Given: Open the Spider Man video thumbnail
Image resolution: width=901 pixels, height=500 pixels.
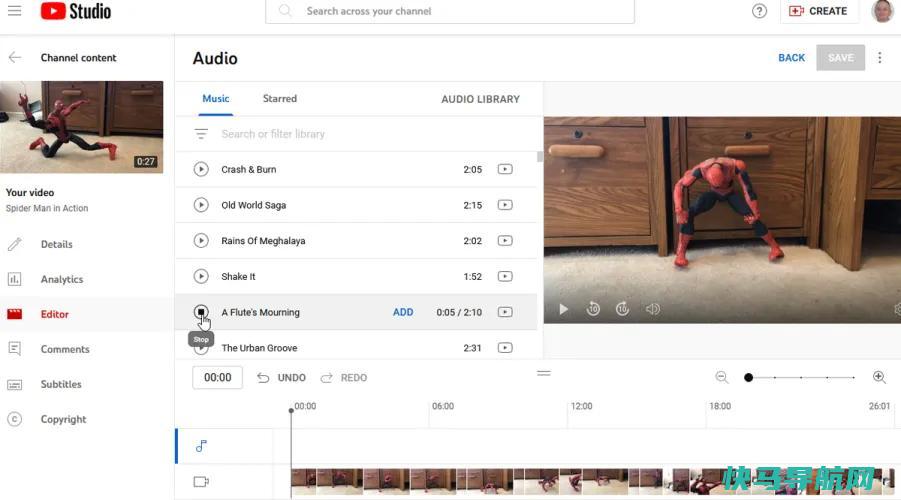Looking at the screenshot, I should pos(82,127).
